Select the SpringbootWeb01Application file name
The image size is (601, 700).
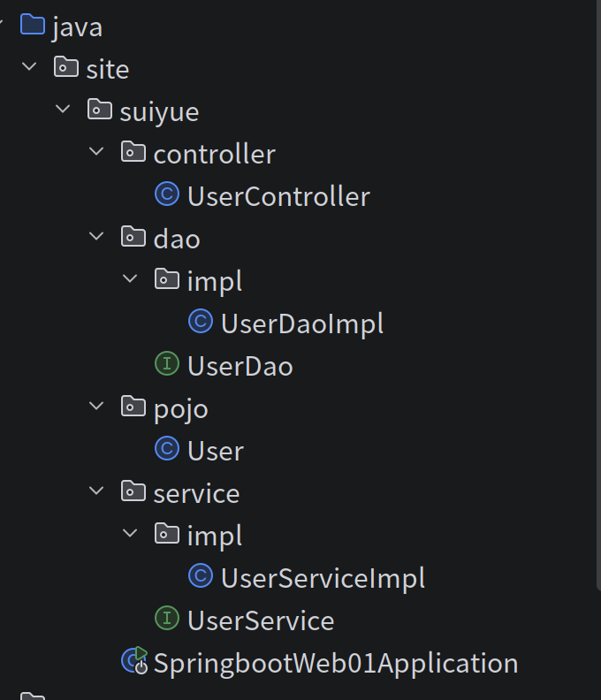(336, 663)
